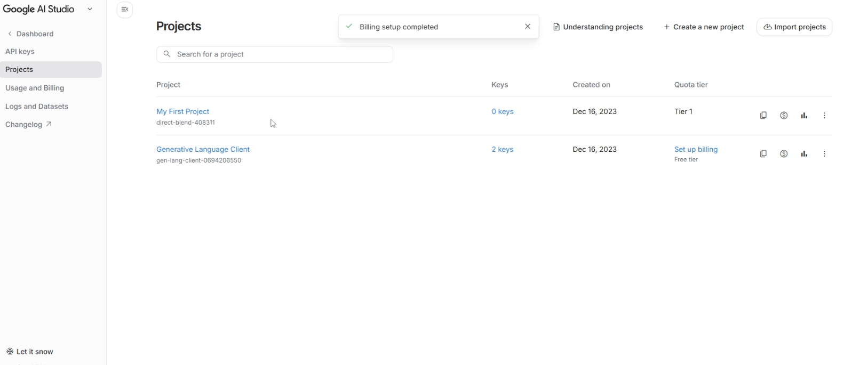Viewport: 868px width, 365px height.
Task: Focus the Search for a project field
Action: [275, 54]
